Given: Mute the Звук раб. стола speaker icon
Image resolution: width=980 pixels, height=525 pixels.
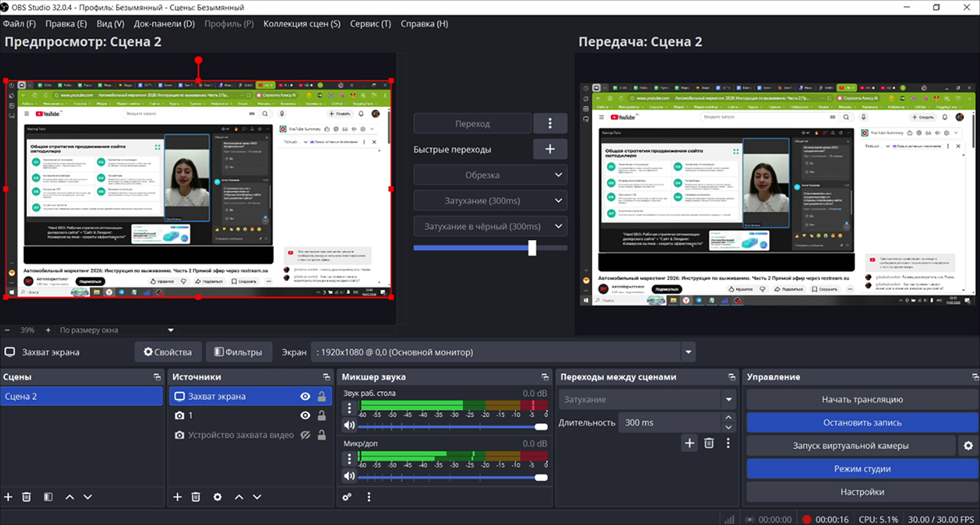Looking at the screenshot, I should point(350,426).
